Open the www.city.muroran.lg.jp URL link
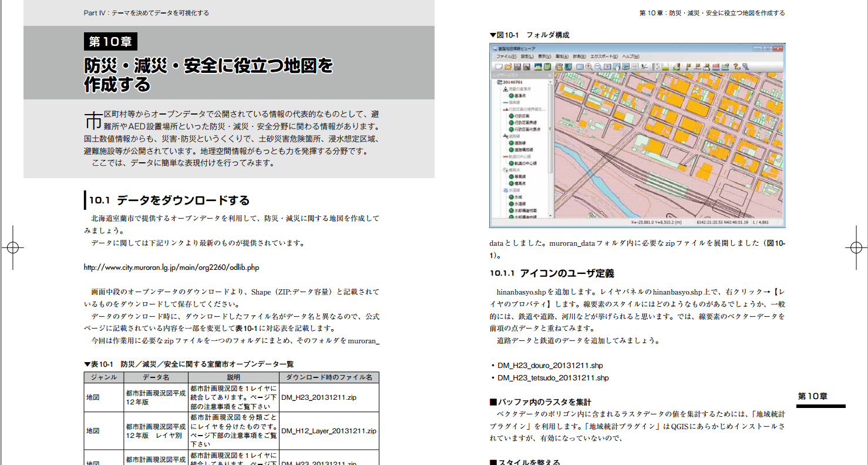868x465 pixels. pos(171,267)
